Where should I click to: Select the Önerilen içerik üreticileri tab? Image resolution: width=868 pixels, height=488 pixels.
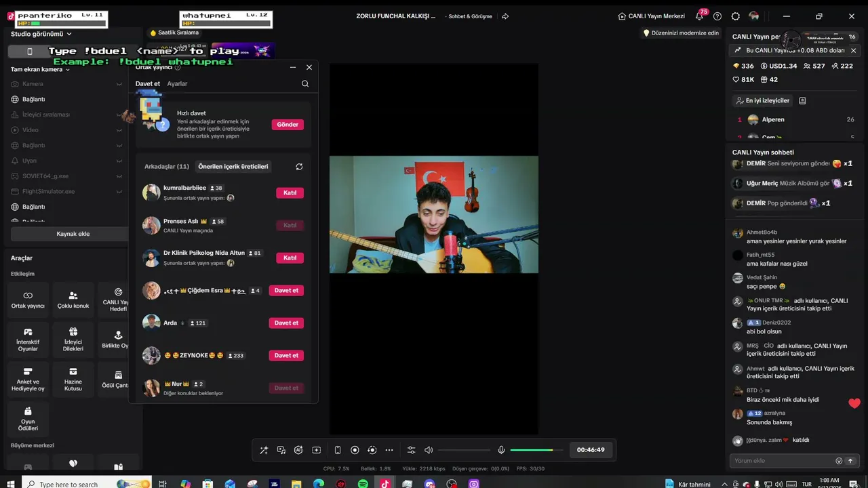[x=233, y=167]
